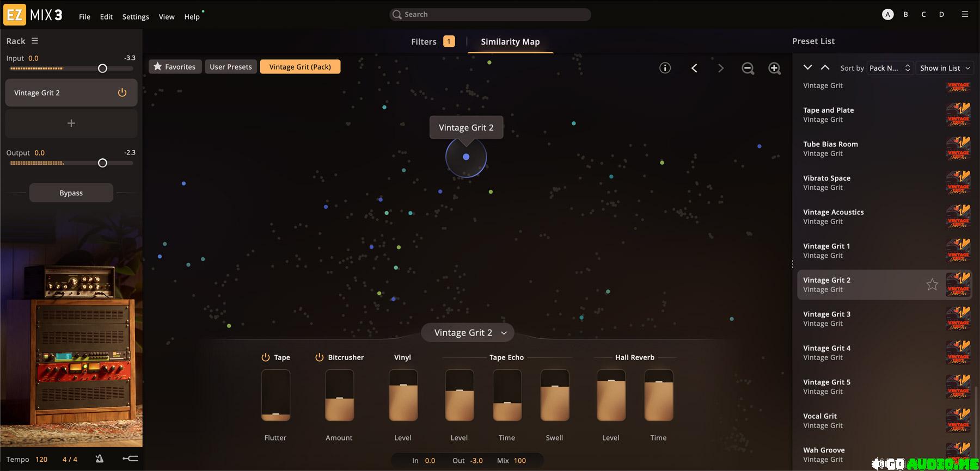
Task: Select the Vintage Grit 1 preset
Action: pyautogui.click(x=885, y=251)
